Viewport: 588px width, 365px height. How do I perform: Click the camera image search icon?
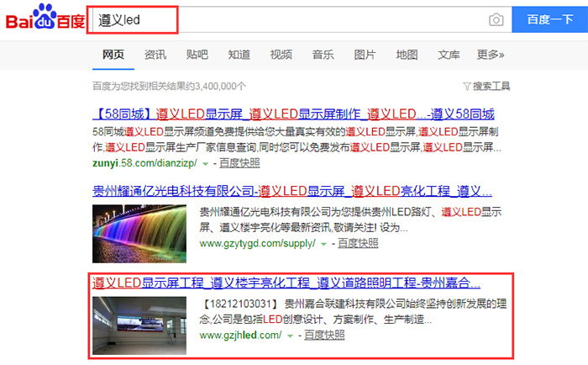click(x=496, y=19)
